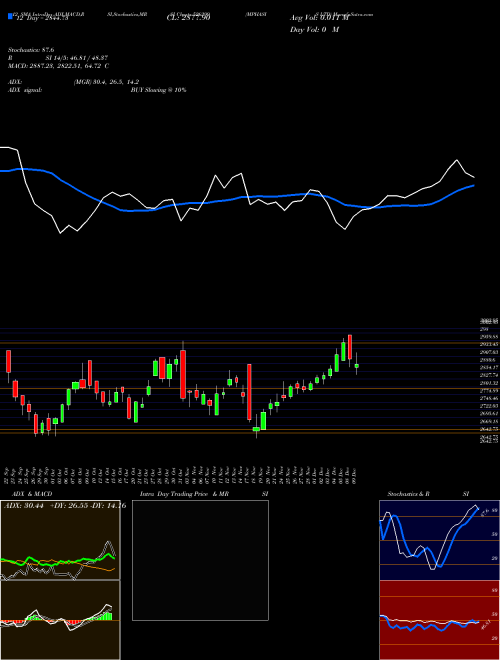Open the MACD histogram chart panel

60,620
